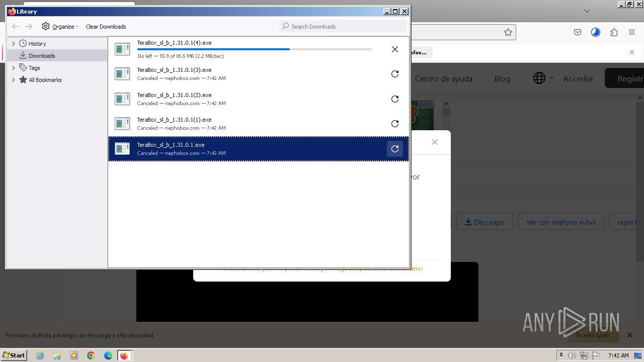Open Centro de ayuda on the webpage
This screenshot has height=362, width=644.
(443, 78)
